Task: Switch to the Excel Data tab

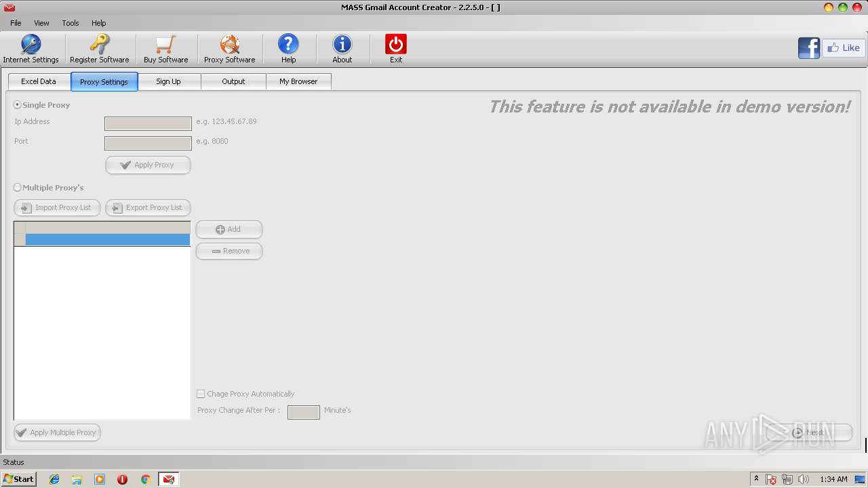Action: 39,81
